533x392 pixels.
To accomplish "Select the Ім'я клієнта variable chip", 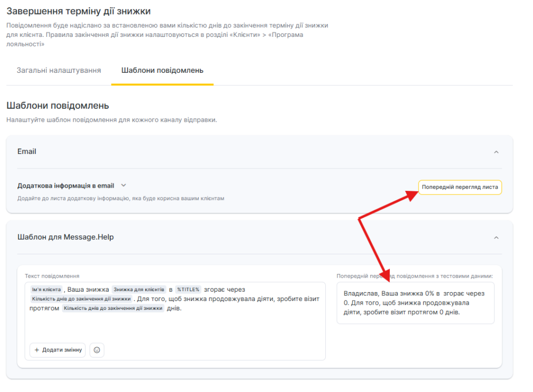I will [x=47, y=290].
